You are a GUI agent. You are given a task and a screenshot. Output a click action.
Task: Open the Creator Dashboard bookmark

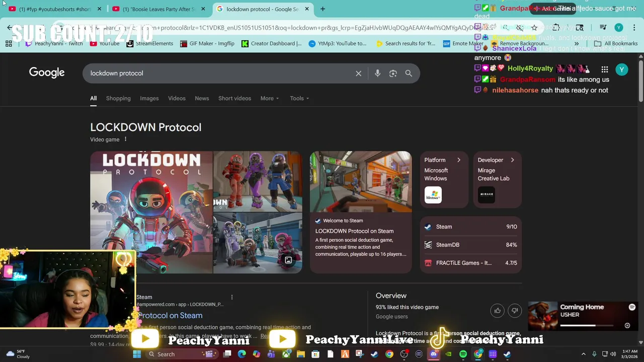point(271,44)
